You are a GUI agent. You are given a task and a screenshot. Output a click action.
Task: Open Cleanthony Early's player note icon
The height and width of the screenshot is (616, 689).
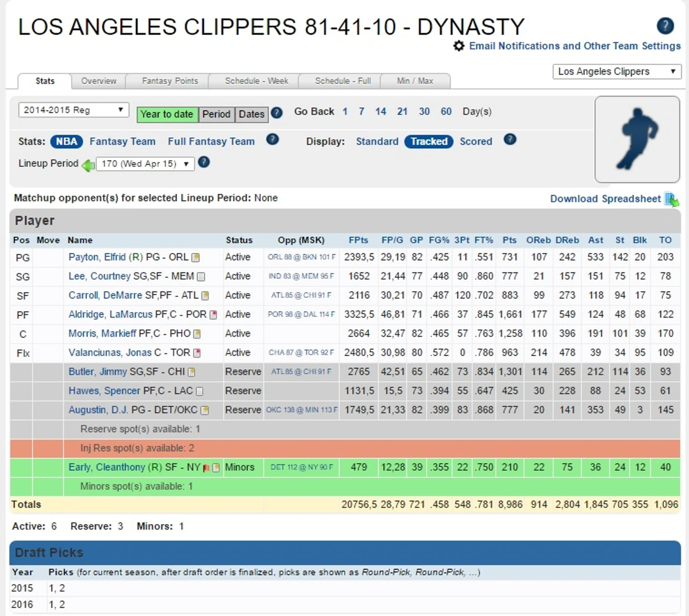216,468
